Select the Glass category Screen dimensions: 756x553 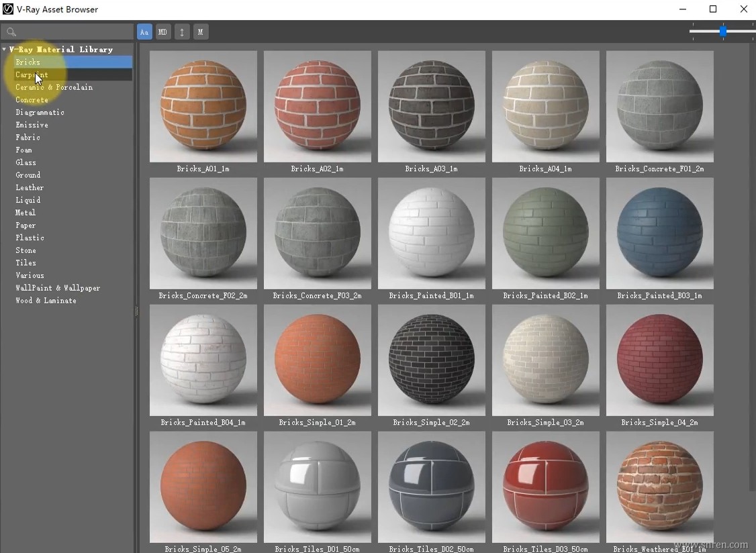[26, 162]
